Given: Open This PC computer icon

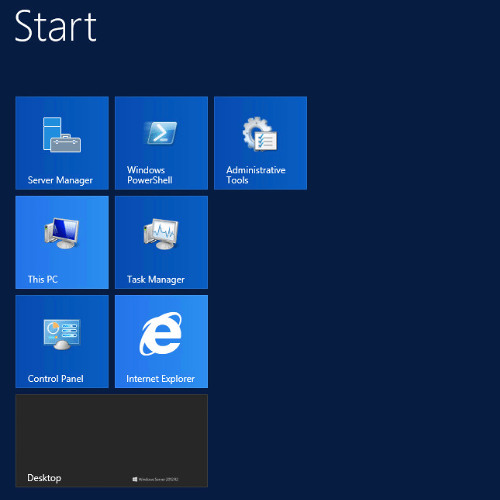Looking at the screenshot, I should click(x=62, y=233).
